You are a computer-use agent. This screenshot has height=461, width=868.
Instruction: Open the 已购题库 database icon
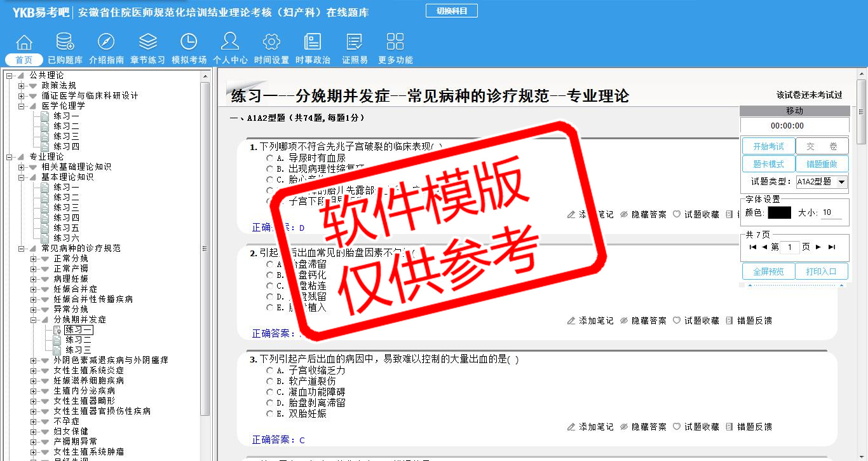[65, 43]
